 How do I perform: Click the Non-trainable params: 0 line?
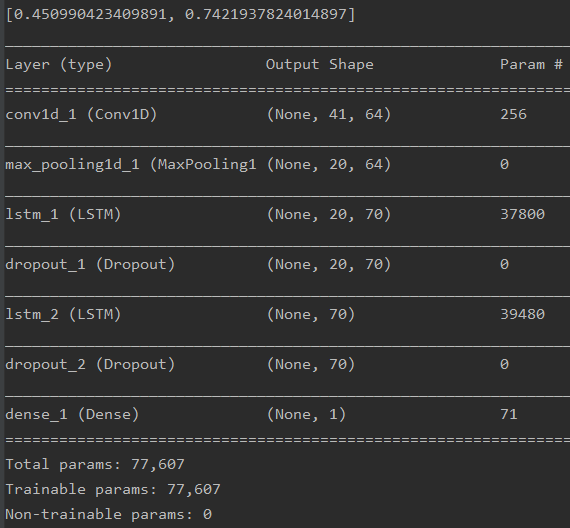point(108,515)
